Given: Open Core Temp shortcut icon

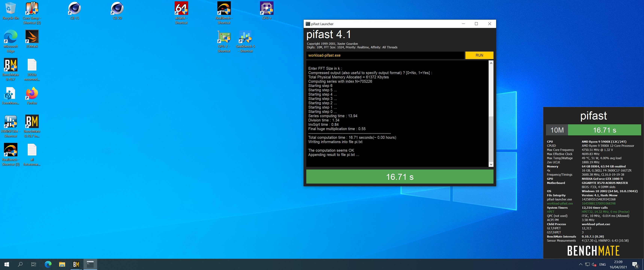Looking at the screenshot, I should [32, 13].
